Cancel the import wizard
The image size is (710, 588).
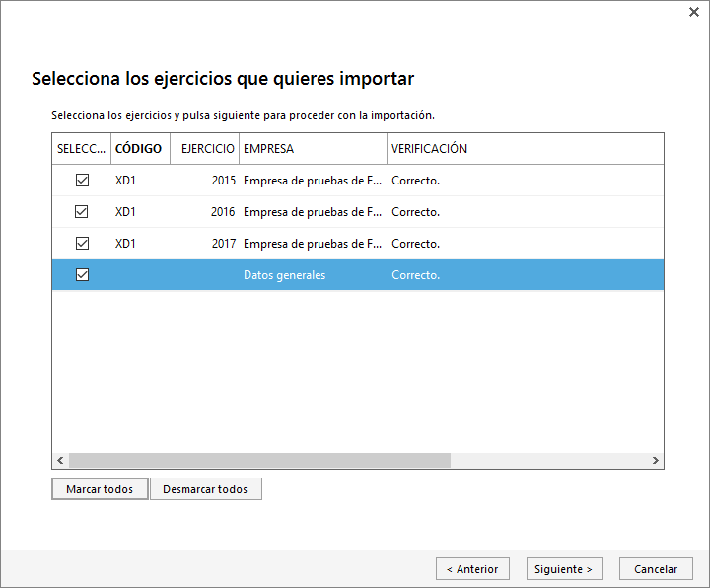click(x=656, y=569)
